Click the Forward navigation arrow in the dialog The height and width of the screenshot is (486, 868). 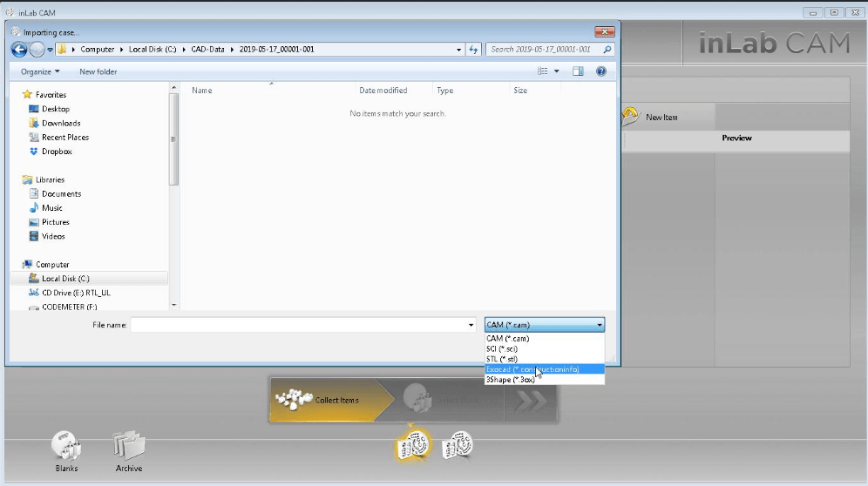[37, 50]
